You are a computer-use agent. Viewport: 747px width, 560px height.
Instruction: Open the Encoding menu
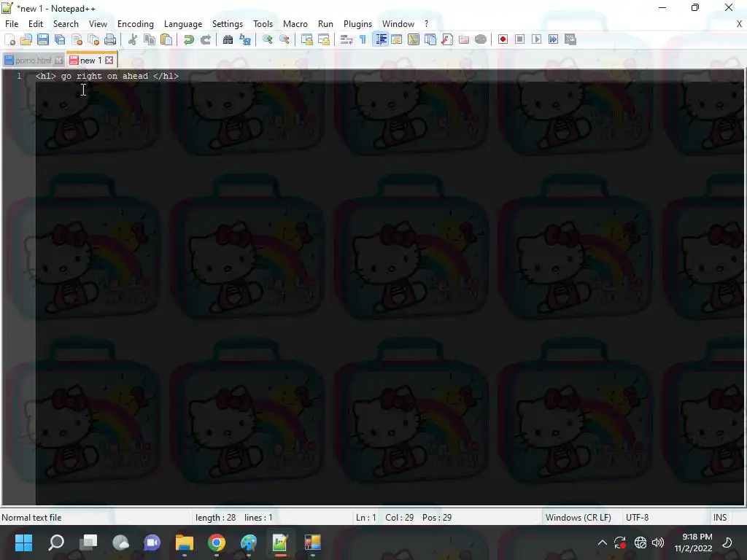[x=135, y=24]
